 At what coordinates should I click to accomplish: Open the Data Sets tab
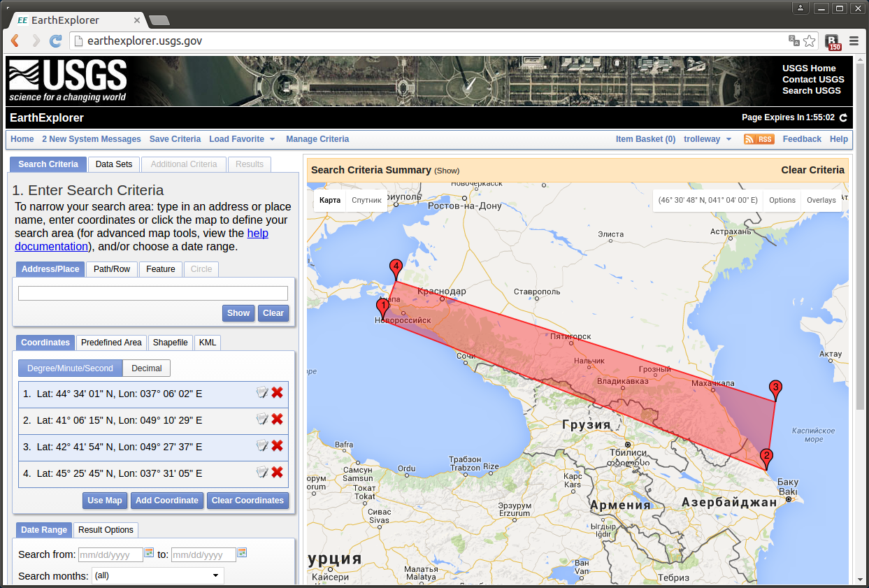tap(114, 164)
